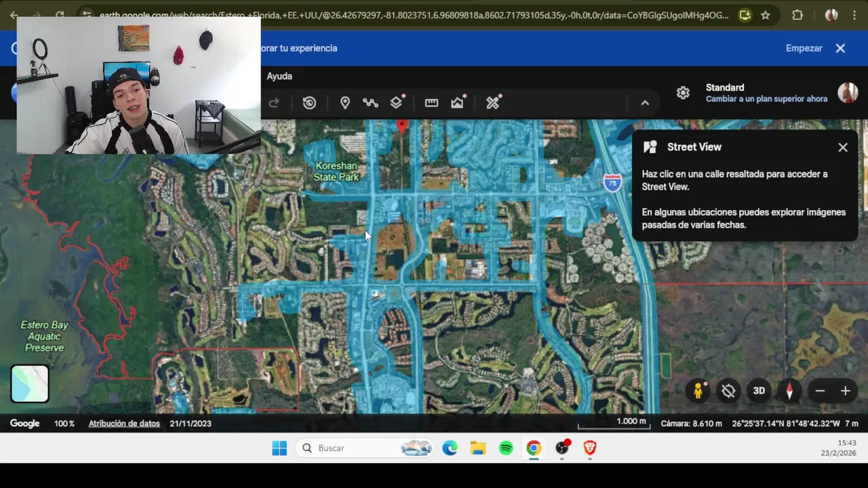Switch to the 3D view

759,391
